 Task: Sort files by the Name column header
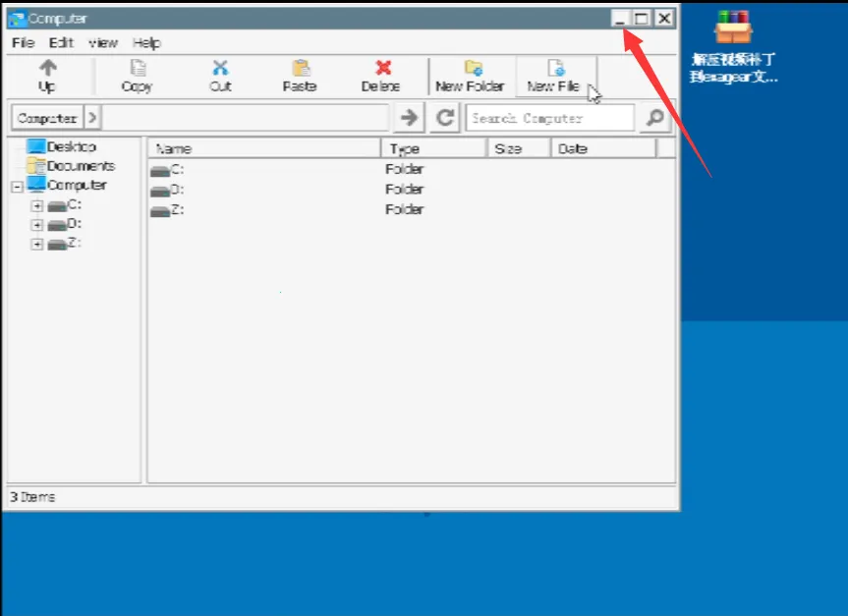263,148
